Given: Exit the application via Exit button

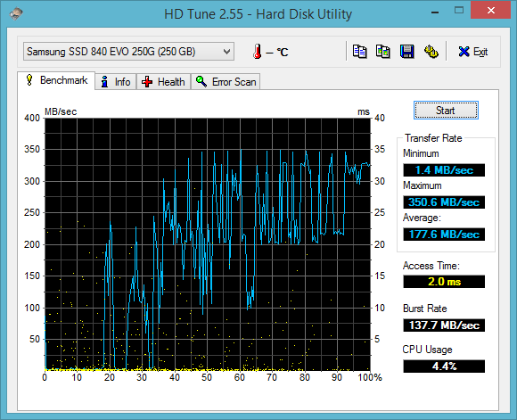Looking at the screenshot, I should (x=473, y=52).
